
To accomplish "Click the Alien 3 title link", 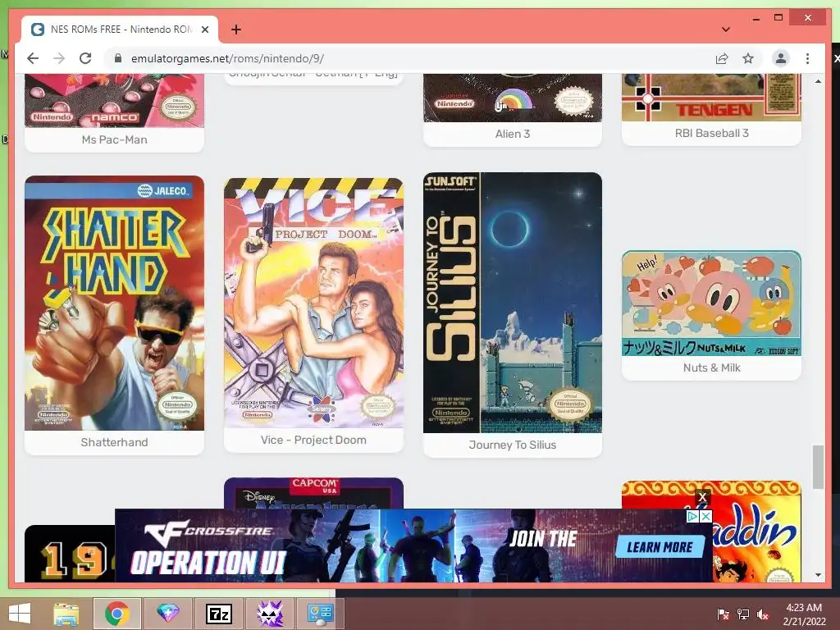I will tap(513, 134).
